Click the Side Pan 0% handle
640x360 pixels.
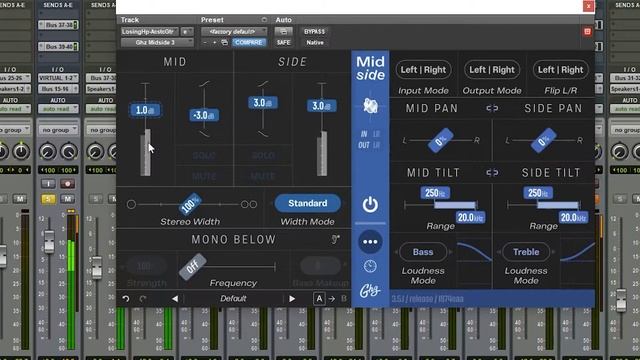pyautogui.click(x=544, y=141)
